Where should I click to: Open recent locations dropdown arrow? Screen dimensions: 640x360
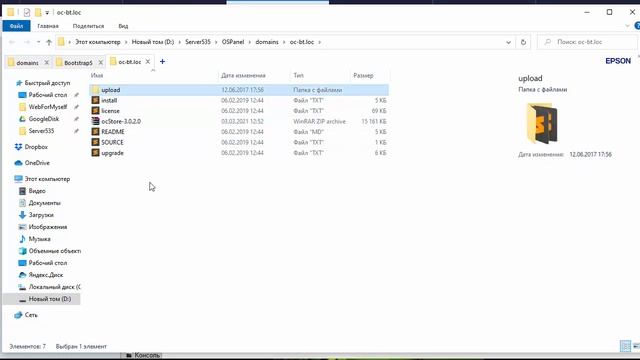38,42
